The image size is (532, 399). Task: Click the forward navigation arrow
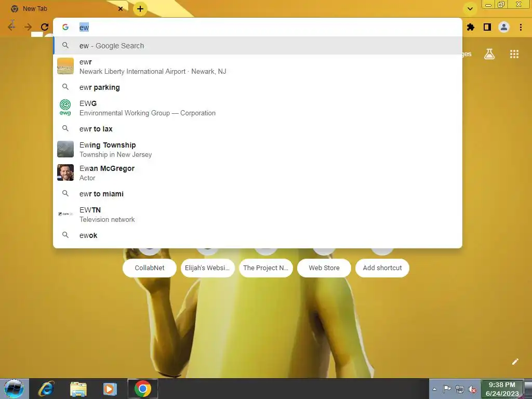click(x=28, y=27)
